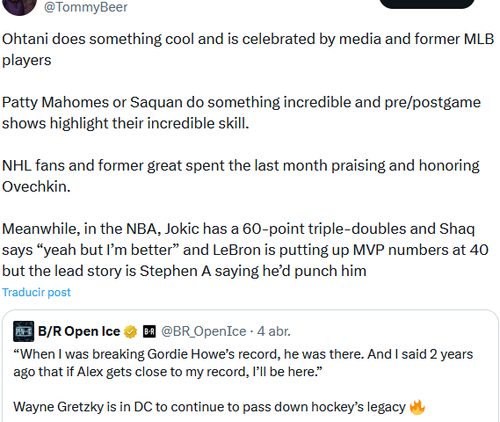Click the Traducir post link
The width and height of the screenshot is (500, 422).
[36, 292]
